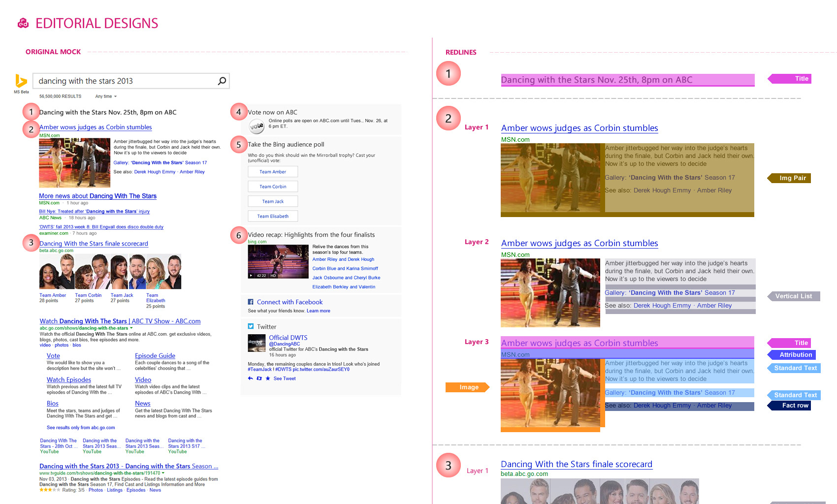Click the Team Amber 28 points label
Viewport: 837px width, 504px height.
pyautogui.click(x=53, y=298)
